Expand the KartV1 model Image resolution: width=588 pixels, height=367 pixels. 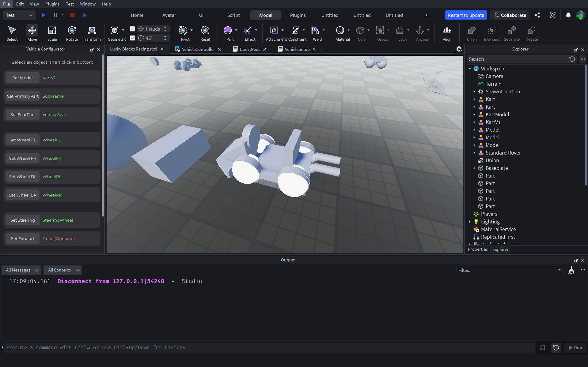coord(474,122)
